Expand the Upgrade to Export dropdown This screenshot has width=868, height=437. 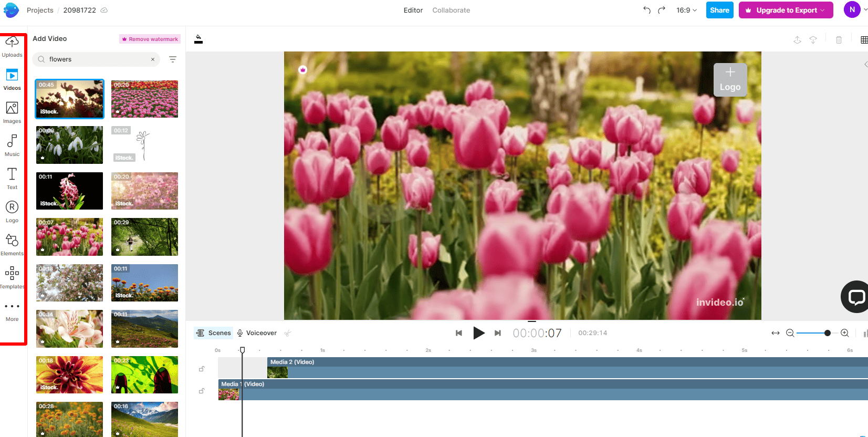[x=822, y=10]
